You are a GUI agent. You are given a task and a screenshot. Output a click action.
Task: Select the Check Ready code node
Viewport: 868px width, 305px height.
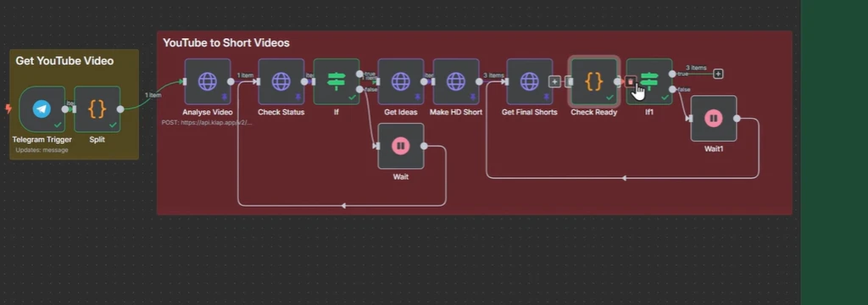point(594,81)
